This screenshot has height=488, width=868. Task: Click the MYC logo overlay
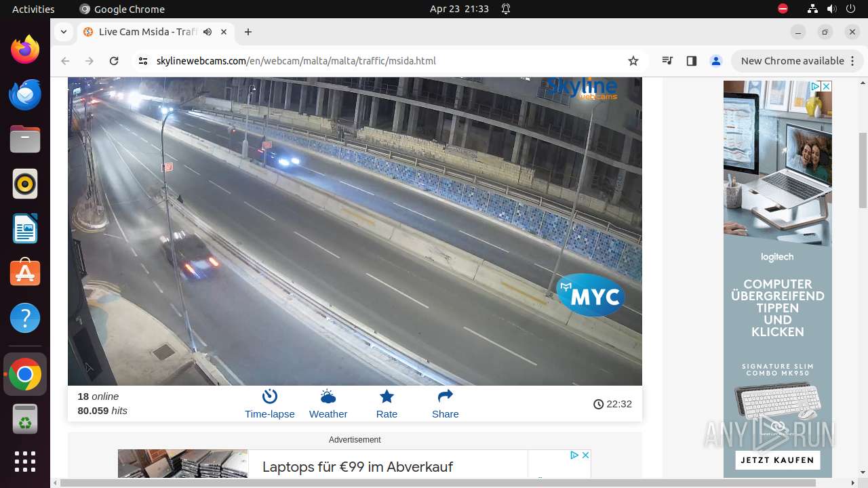pyautogui.click(x=591, y=295)
